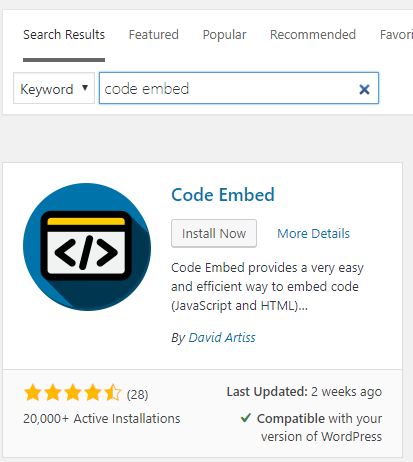Click the 20,000+ Active Installations text

pyautogui.click(x=102, y=418)
